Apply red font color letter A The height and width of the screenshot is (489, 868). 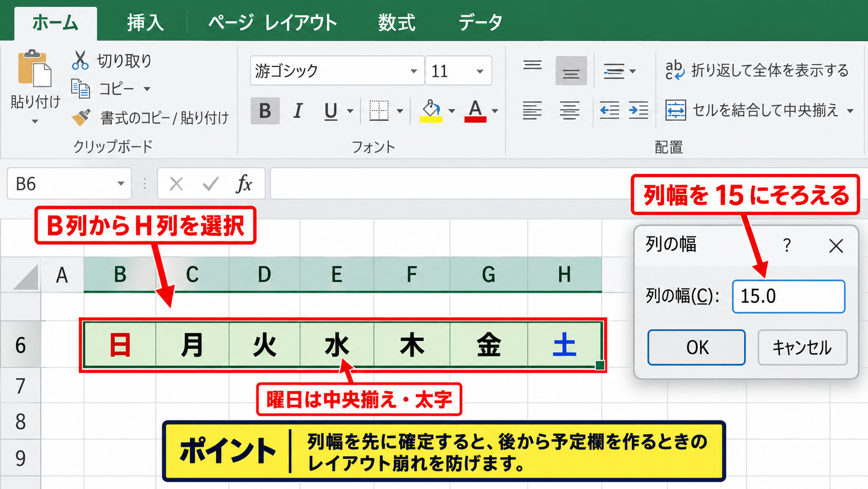point(475,111)
